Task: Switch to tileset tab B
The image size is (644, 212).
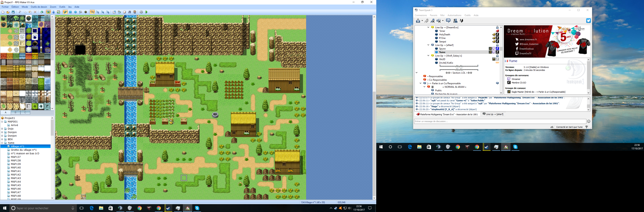Action: [x=15, y=112]
